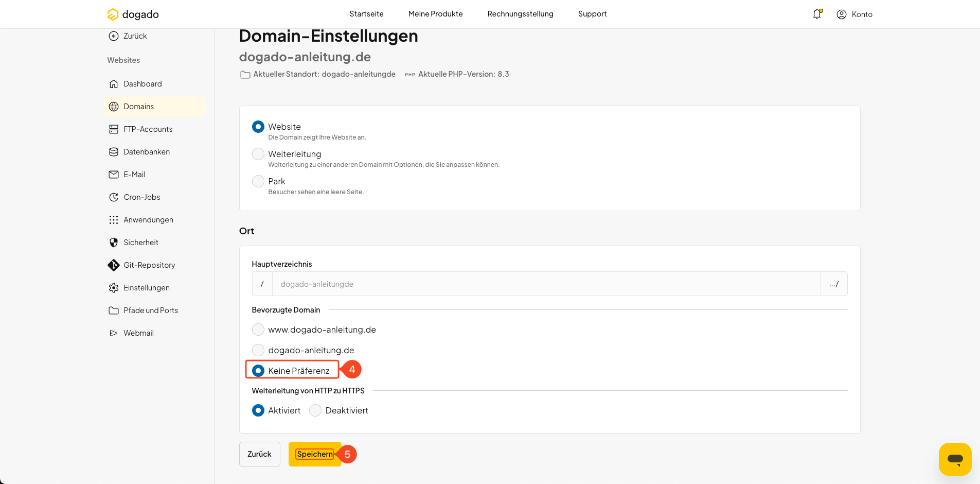980x484 pixels.
Task: Click the folder icon beside Aktueller Standort
Action: point(245,75)
